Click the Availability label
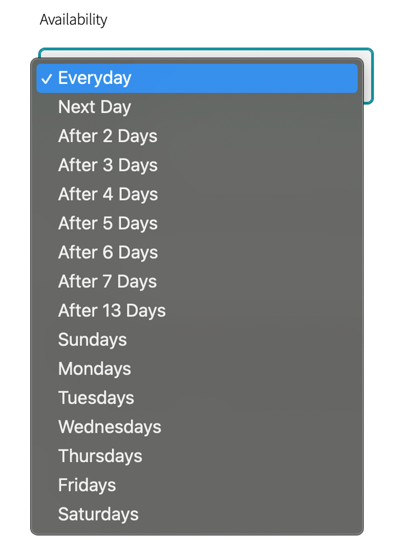Viewport: 400px width, 555px height. [x=73, y=19]
